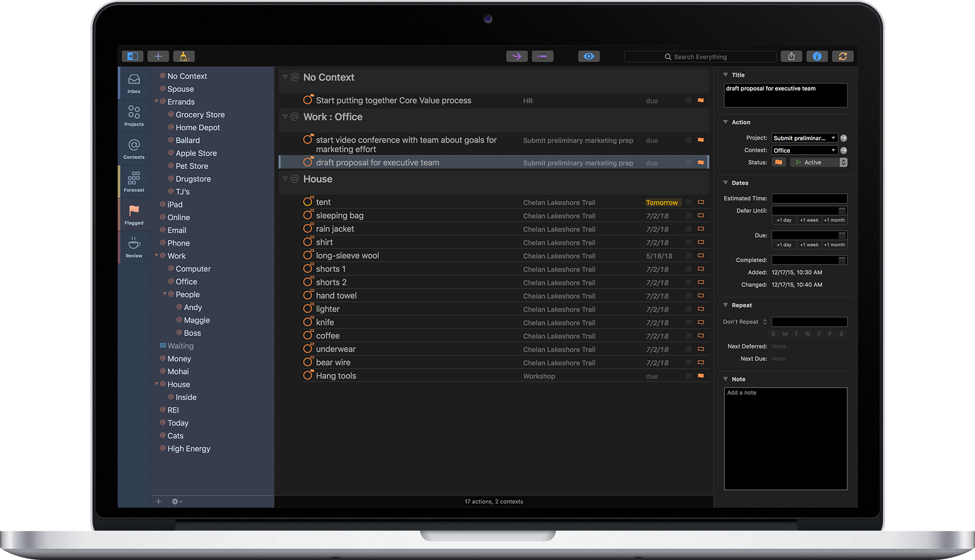
Task: Toggle the Inspector info icon
Action: (817, 57)
